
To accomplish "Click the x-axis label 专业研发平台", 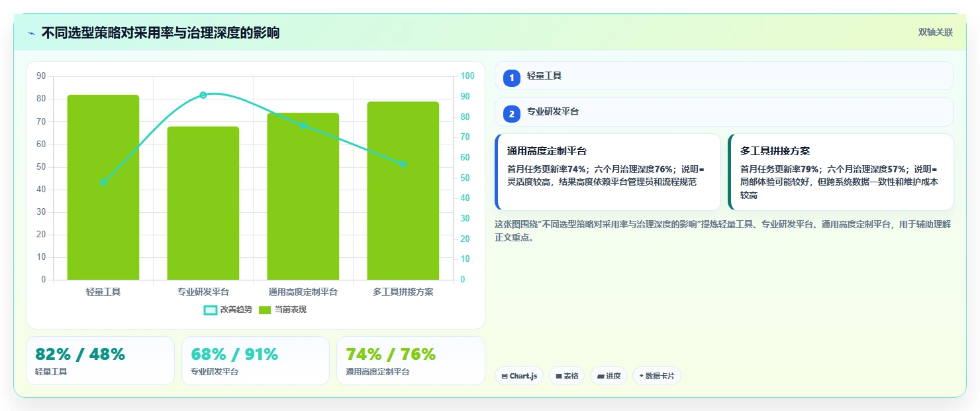I will pyautogui.click(x=203, y=292).
